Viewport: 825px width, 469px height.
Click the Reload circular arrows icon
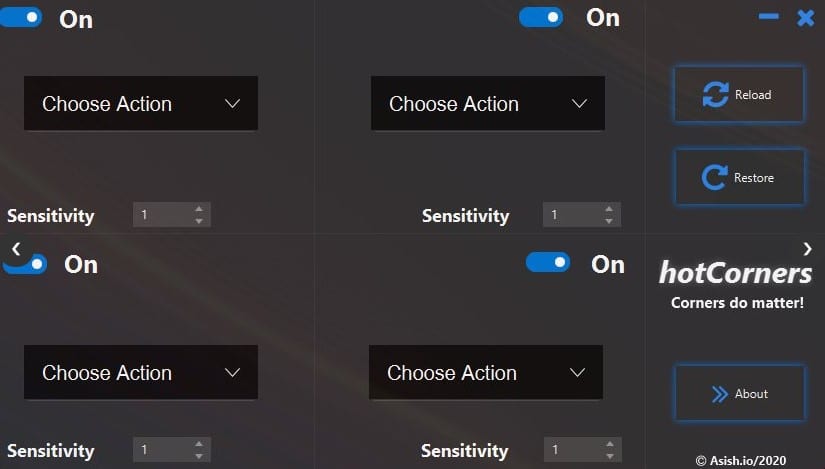coord(715,95)
